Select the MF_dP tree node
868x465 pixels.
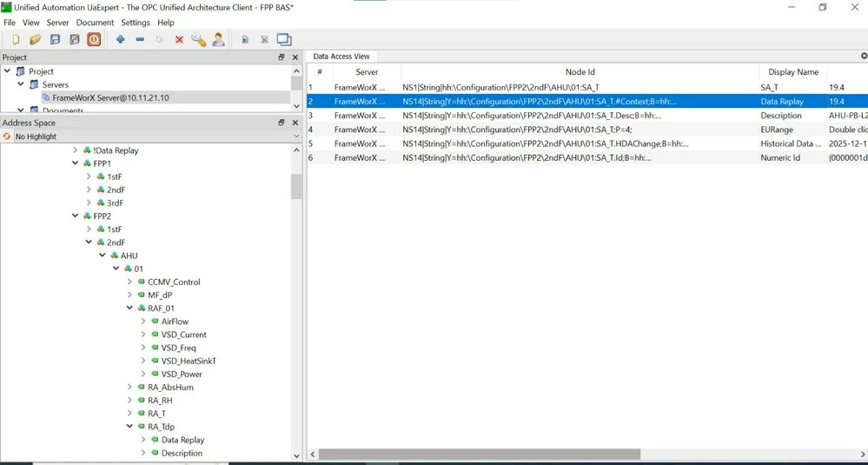(161, 295)
